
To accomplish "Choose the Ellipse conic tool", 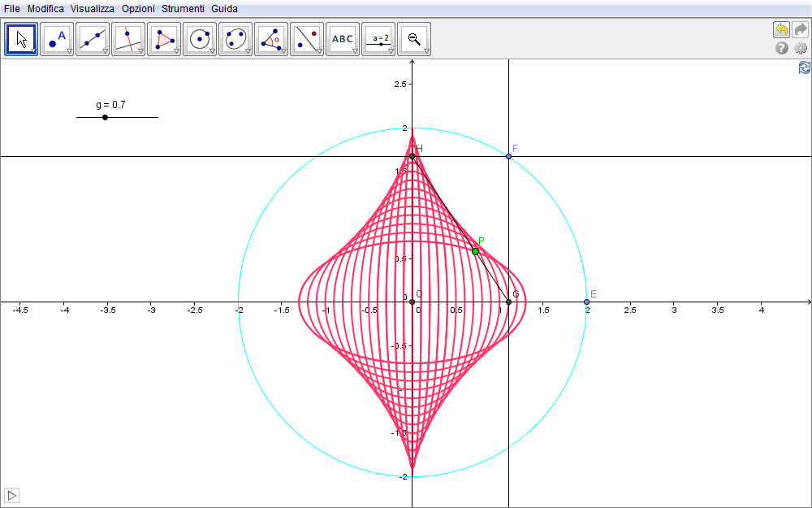I will [x=235, y=38].
